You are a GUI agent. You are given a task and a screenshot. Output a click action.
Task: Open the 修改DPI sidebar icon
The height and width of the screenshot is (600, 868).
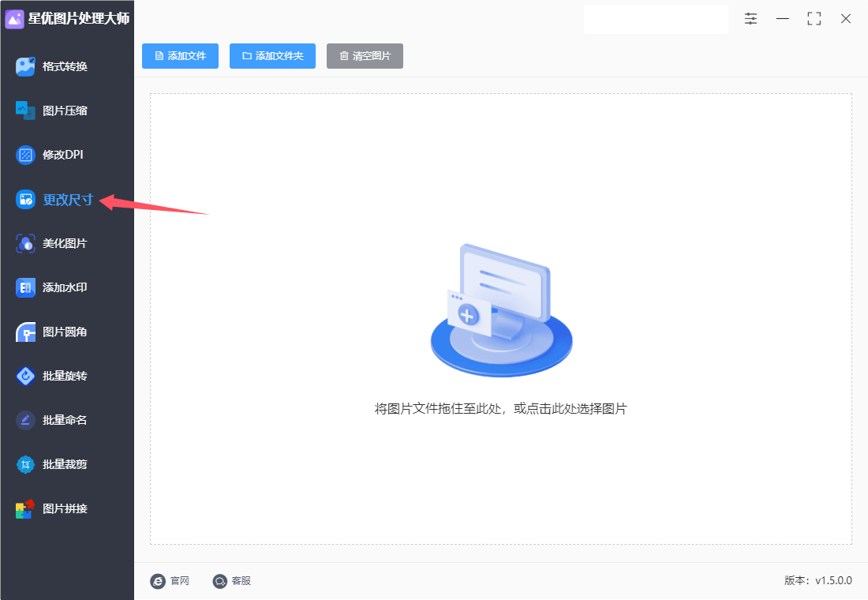coord(26,155)
